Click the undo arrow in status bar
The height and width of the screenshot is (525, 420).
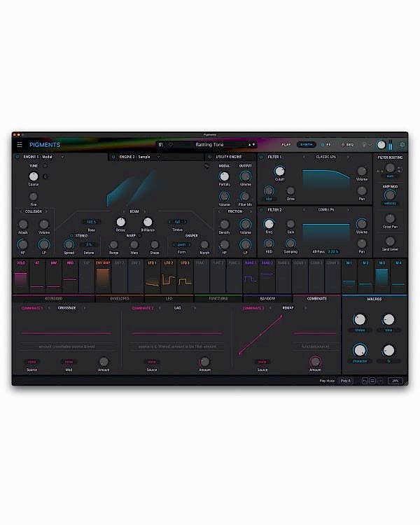tap(365, 381)
